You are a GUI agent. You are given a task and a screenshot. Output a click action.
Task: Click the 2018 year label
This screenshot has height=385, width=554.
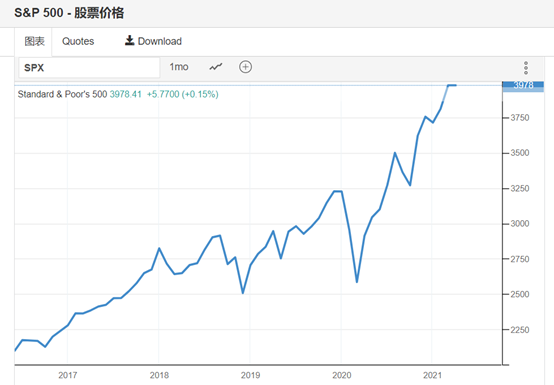tap(159, 375)
